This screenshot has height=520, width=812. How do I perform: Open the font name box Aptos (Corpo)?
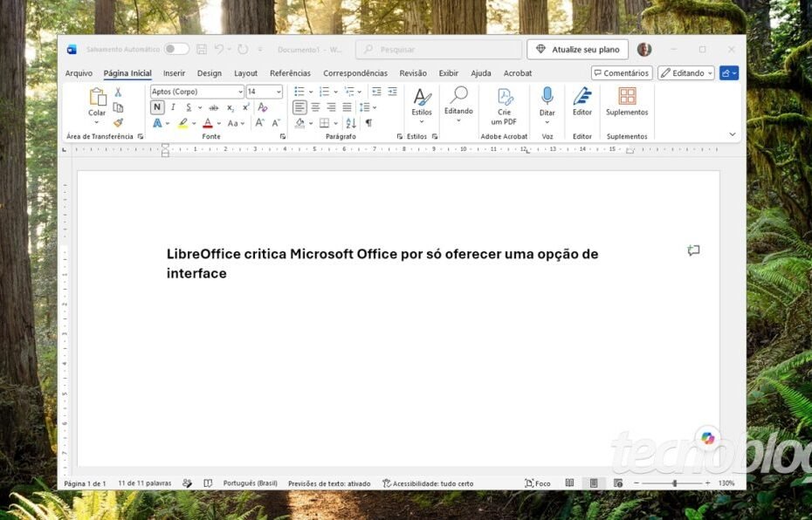[196, 92]
